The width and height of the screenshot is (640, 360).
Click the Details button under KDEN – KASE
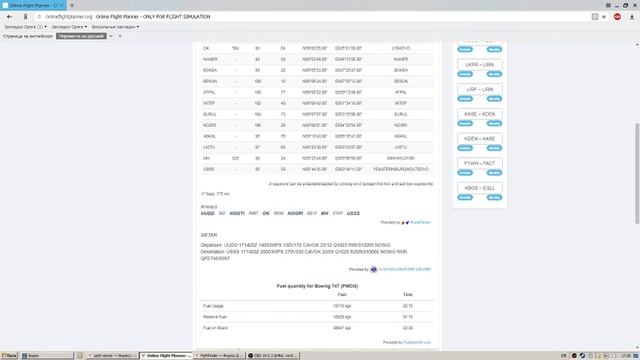(x=465, y=148)
